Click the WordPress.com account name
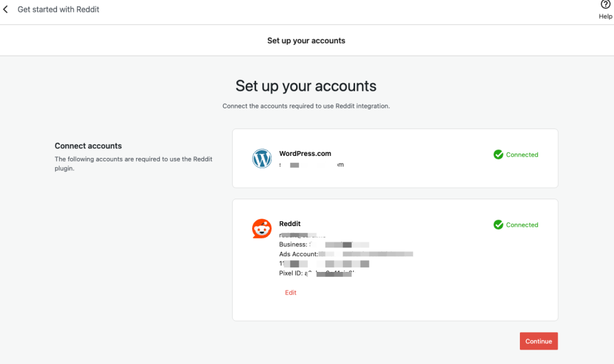The height and width of the screenshot is (364, 614). point(305,153)
